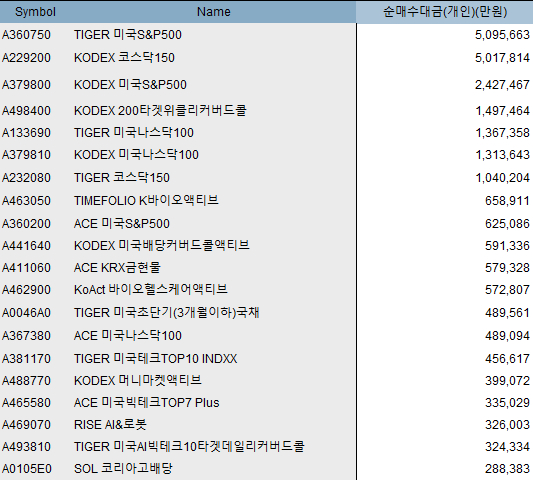Select symbol A498400
The width and height of the screenshot is (533, 480).
(26, 111)
